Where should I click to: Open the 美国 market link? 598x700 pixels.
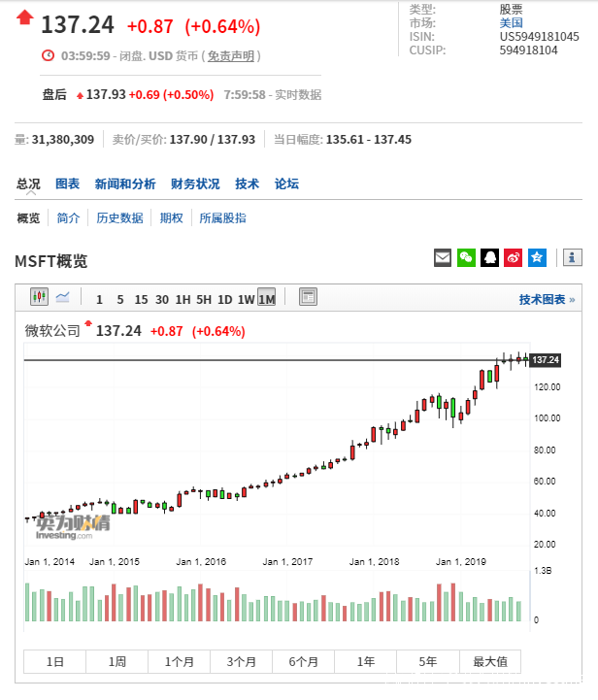click(x=511, y=23)
